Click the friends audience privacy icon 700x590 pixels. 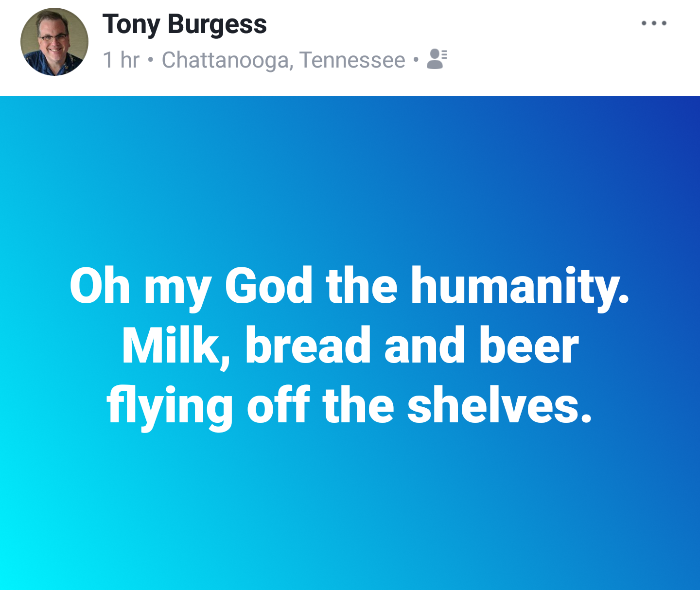coord(437,59)
